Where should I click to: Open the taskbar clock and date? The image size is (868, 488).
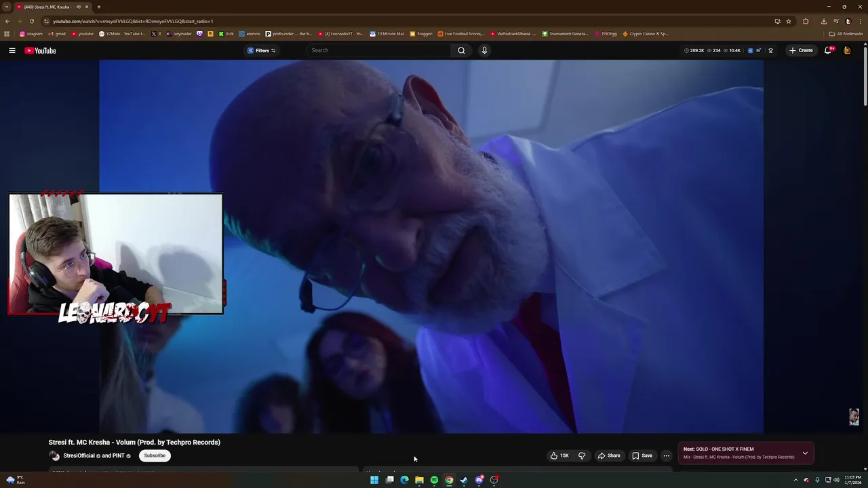(x=852, y=480)
